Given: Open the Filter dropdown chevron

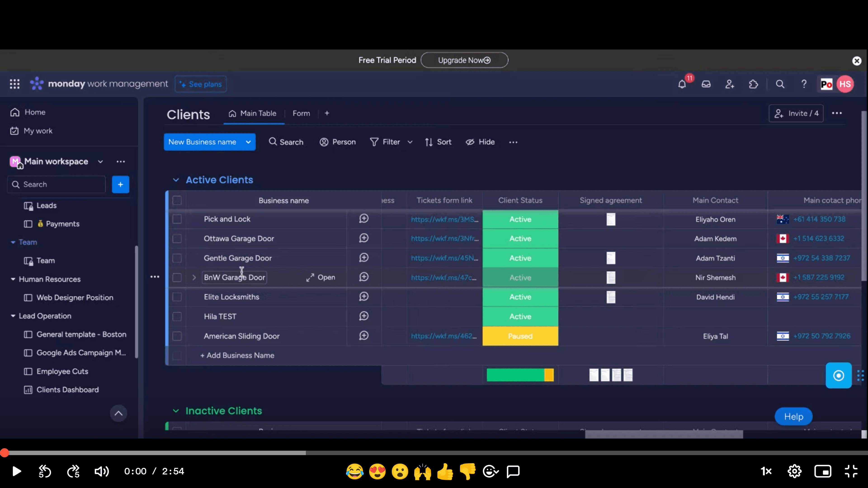Looking at the screenshot, I should pyautogui.click(x=410, y=142).
